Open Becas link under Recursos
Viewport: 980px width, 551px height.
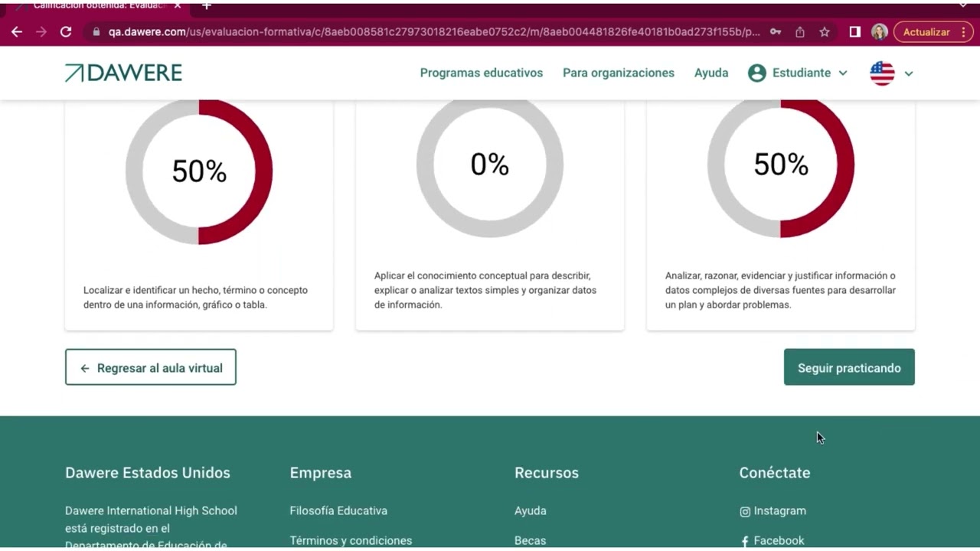point(530,540)
